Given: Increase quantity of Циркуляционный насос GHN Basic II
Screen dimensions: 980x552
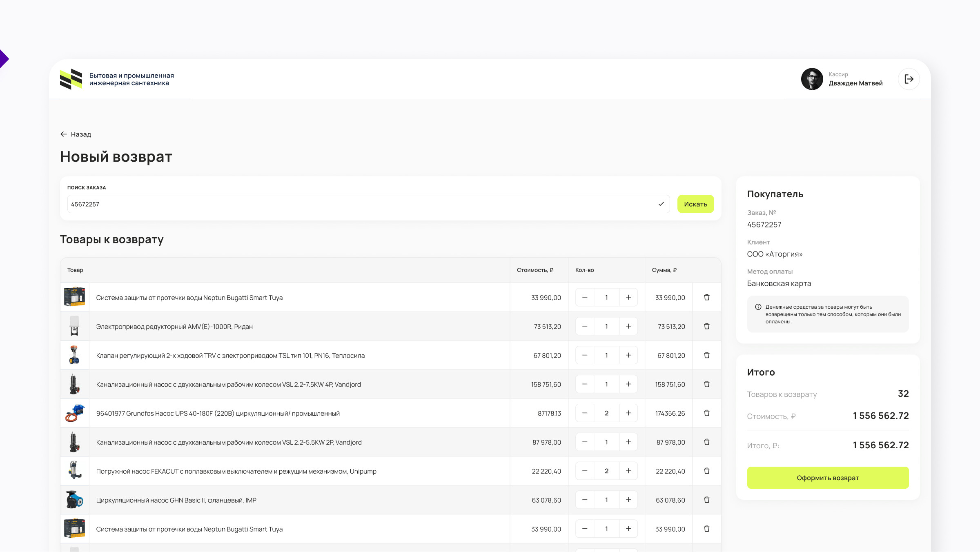Looking at the screenshot, I should point(628,500).
